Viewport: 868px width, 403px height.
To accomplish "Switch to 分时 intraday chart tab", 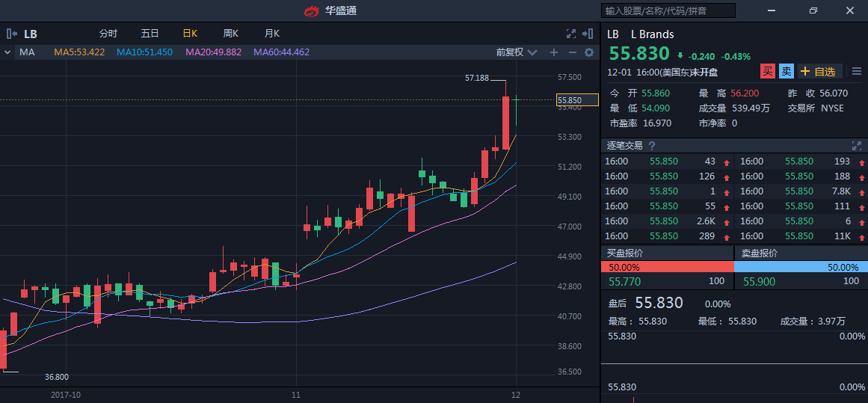I will tap(108, 34).
